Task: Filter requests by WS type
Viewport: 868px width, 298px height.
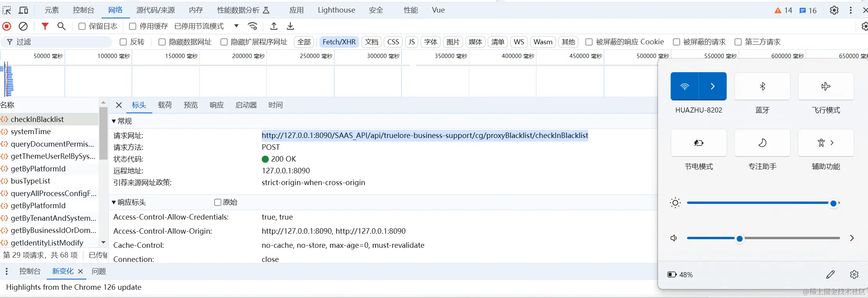Action: (x=519, y=42)
